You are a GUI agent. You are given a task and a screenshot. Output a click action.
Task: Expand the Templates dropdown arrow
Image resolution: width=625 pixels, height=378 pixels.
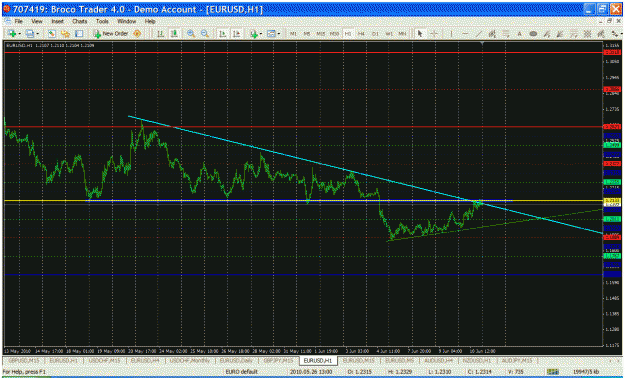click(279, 34)
